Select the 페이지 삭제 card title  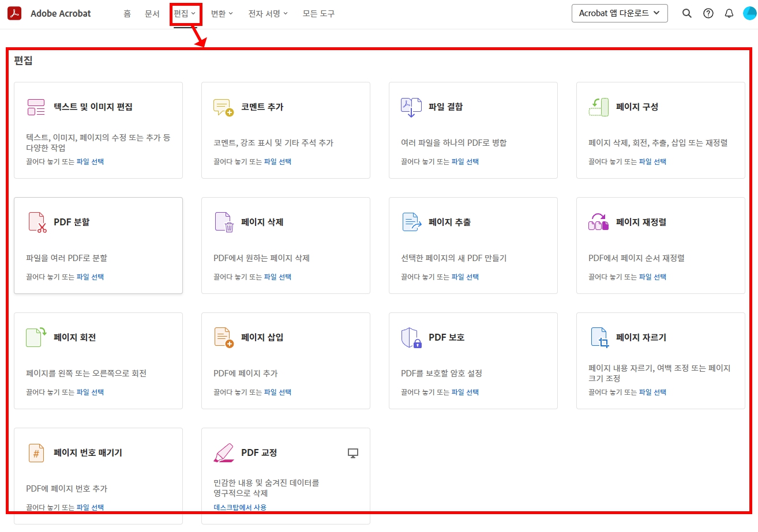click(262, 222)
